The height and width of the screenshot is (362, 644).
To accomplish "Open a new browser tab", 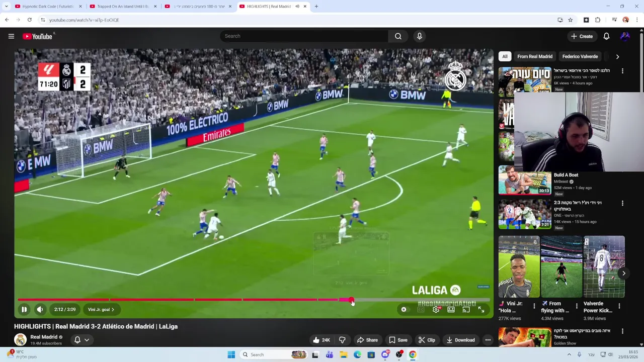I will [x=316, y=7].
